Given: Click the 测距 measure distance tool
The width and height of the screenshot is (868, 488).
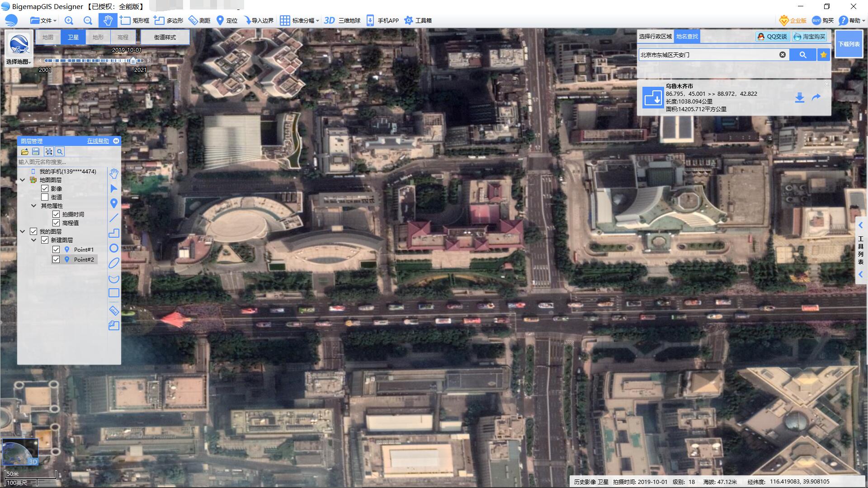Looking at the screenshot, I should pos(199,20).
